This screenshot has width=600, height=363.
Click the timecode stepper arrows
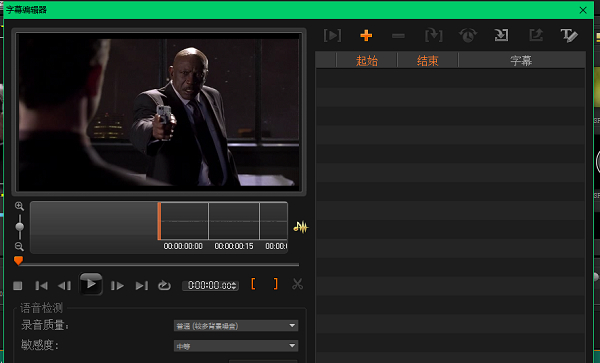click(x=235, y=286)
